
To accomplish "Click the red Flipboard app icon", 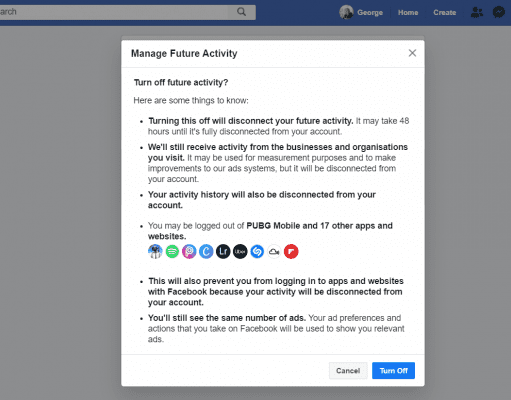I will [291, 252].
